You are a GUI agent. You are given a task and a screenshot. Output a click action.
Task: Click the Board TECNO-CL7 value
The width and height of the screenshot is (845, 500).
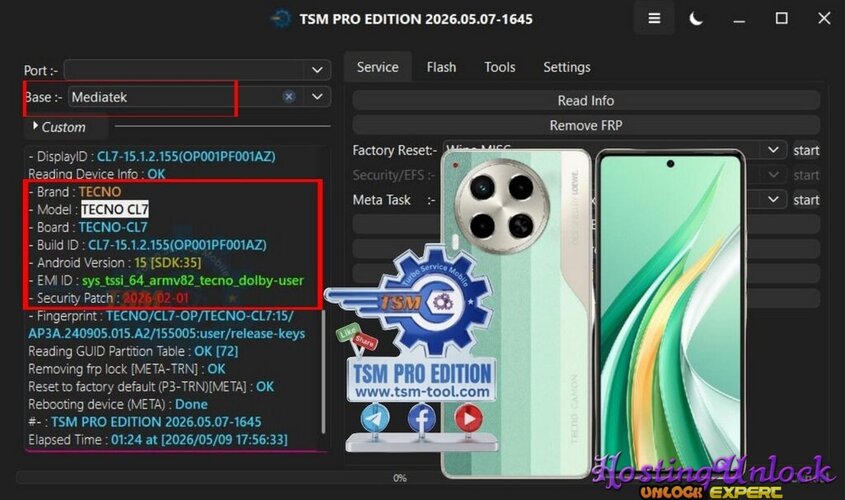[113, 227]
